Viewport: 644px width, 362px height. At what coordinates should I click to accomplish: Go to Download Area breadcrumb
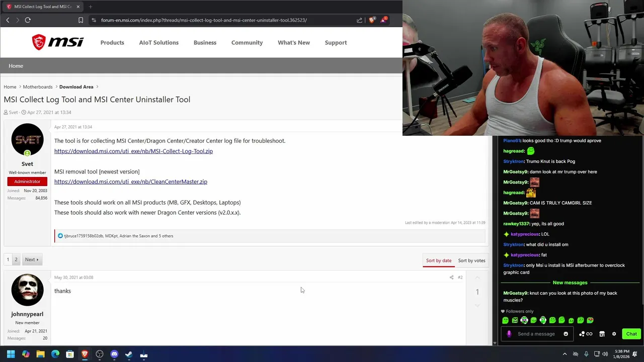click(76, 87)
